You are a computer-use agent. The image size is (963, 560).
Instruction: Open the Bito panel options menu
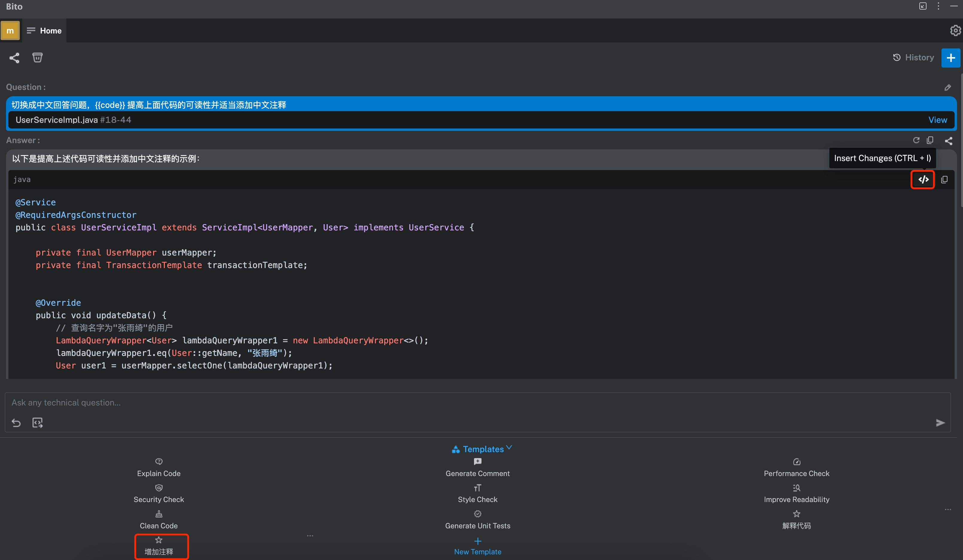pyautogui.click(x=938, y=6)
